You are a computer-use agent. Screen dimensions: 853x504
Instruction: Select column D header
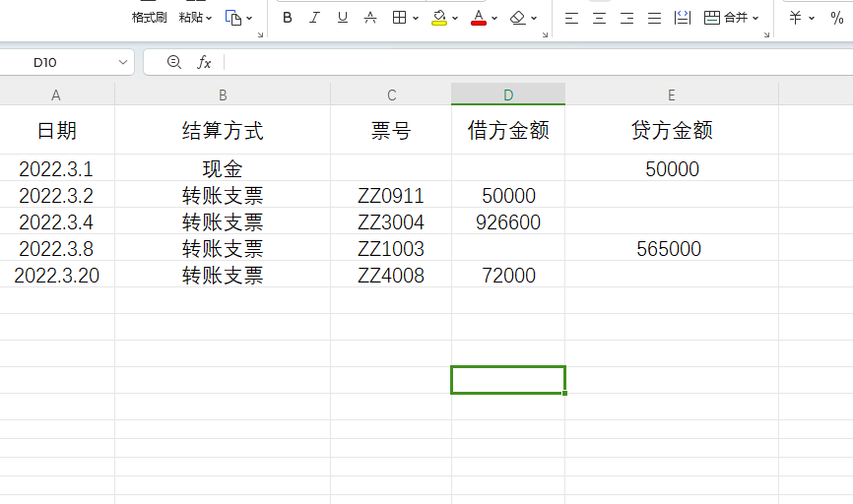pos(508,94)
